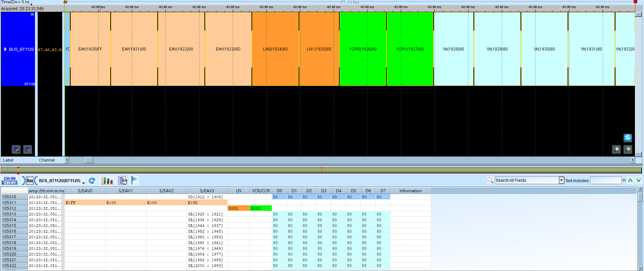Click the E:9D cell in row 105311
Screen dimensions: 644x271
(x=207, y=203)
